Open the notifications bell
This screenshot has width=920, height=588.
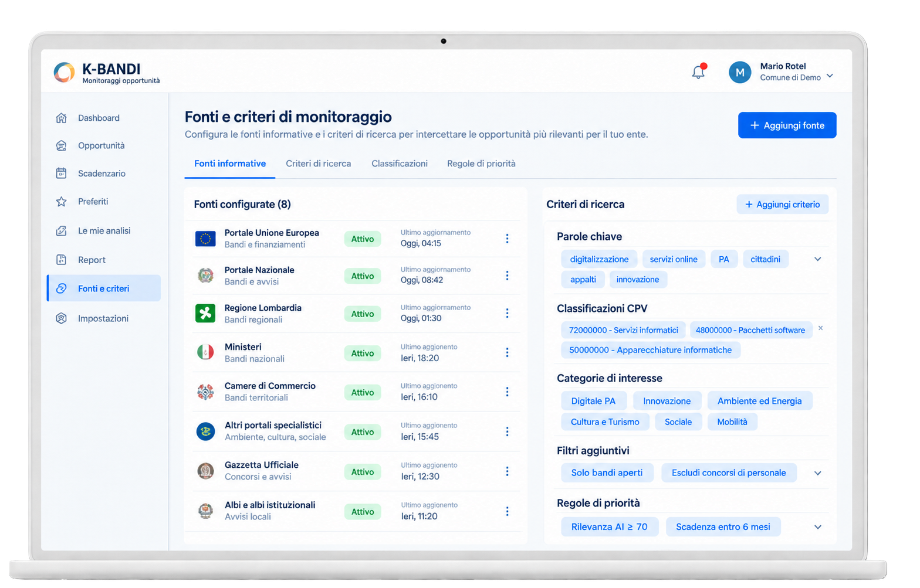[x=698, y=72]
